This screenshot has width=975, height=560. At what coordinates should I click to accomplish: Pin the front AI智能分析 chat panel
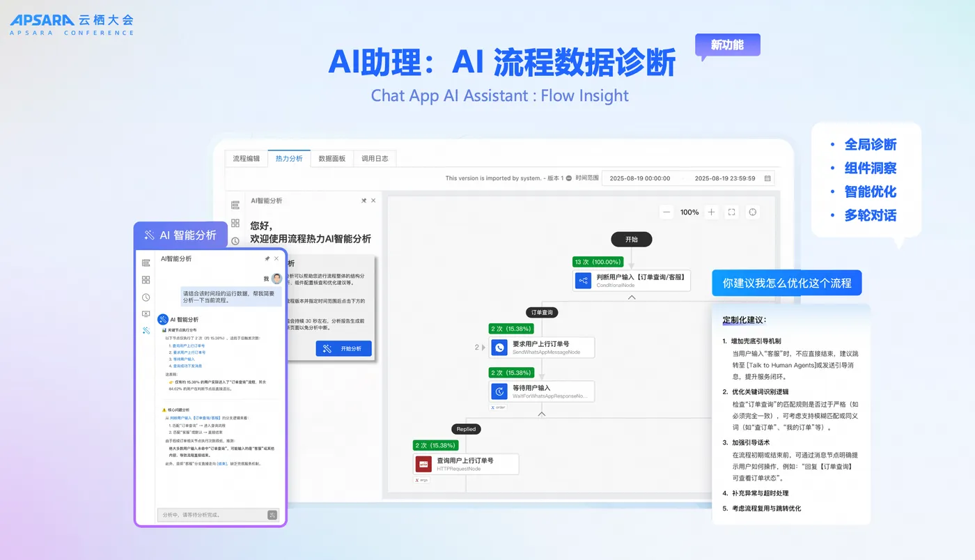pyautogui.click(x=267, y=258)
